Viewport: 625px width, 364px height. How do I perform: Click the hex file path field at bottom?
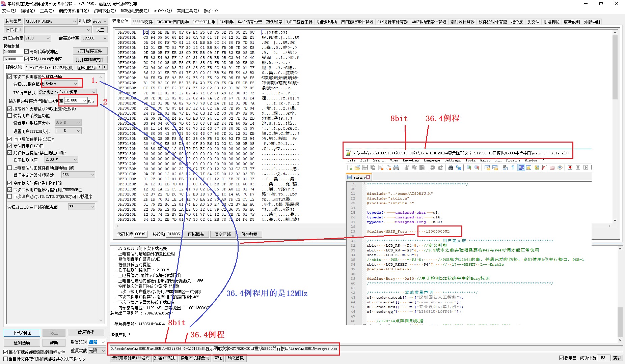(x=366, y=348)
